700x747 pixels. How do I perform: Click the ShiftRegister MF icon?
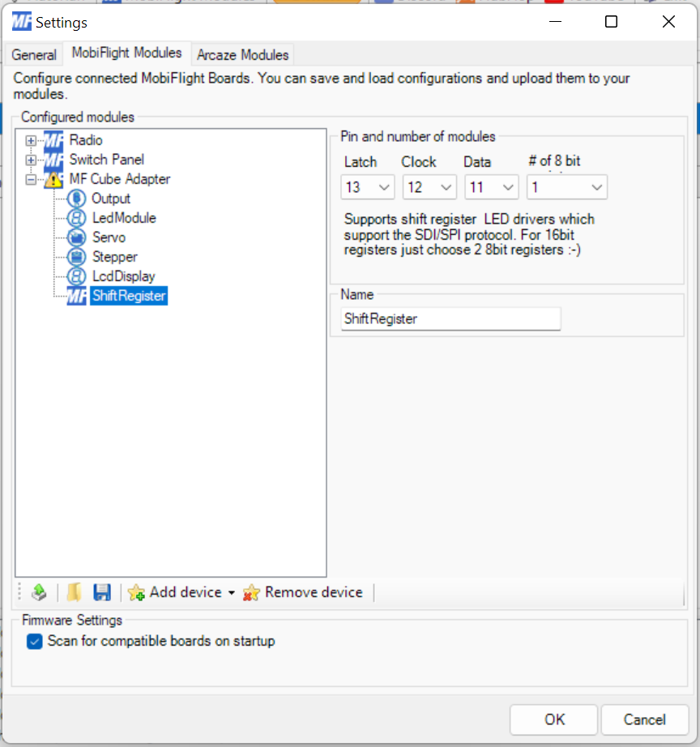point(76,296)
